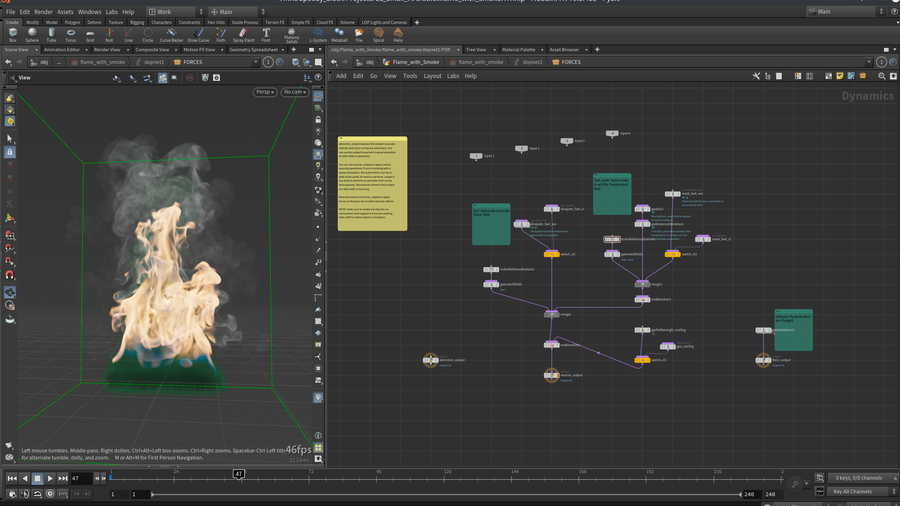Click the current frame number field
The width and height of the screenshot is (900, 506).
coord(80,478)
